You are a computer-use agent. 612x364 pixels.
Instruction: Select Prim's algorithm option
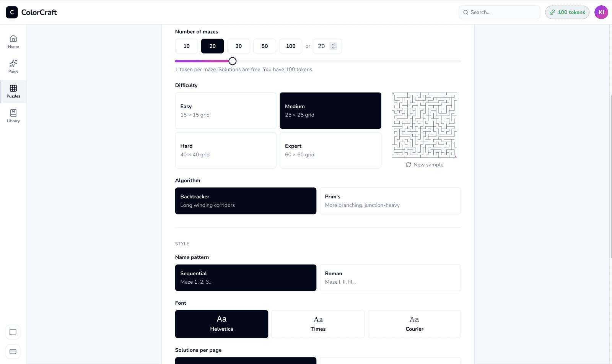coord(390,201)
